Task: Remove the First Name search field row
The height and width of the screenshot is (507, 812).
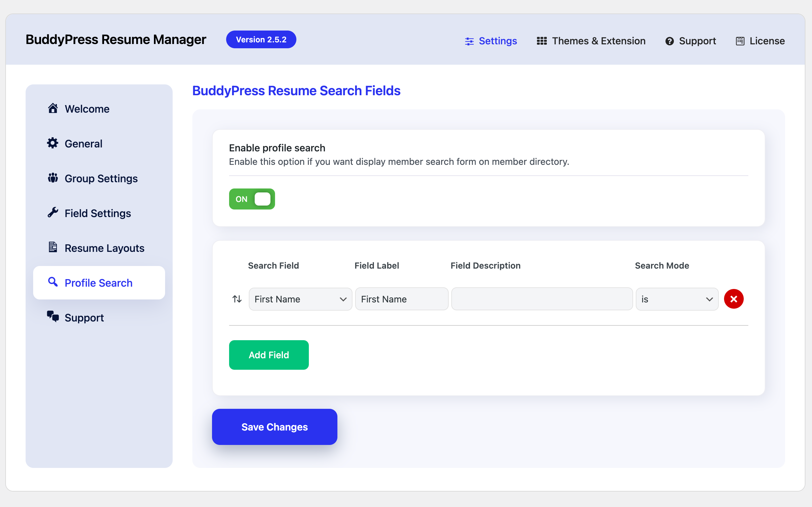Action: [734, 299]
